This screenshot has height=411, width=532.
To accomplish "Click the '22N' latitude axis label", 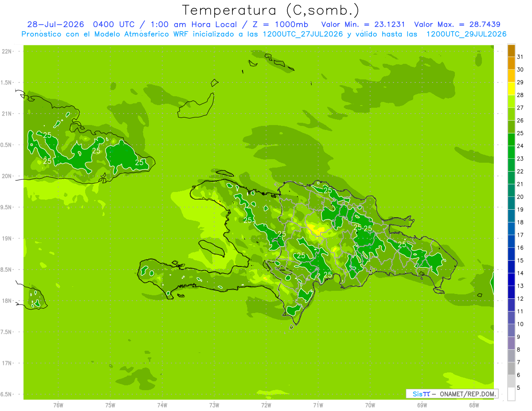I will 6,51.
